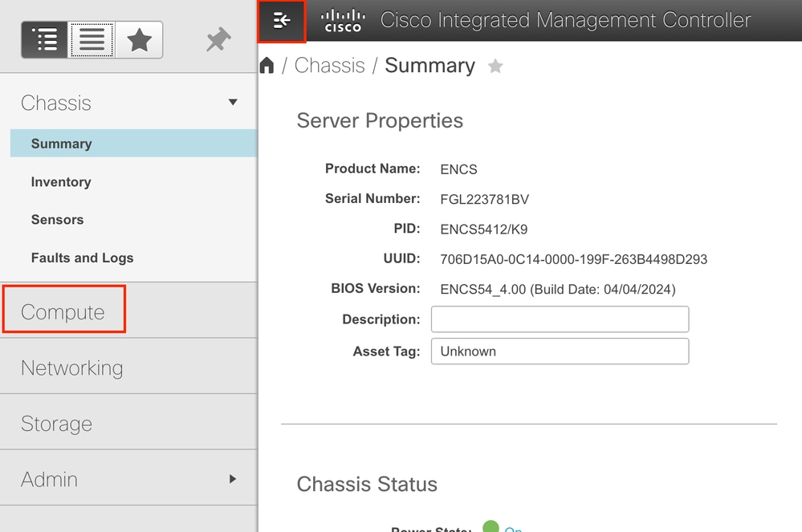Viewport: 802px width, 532px height.
Task: Go to home via breadcrumb house icon
Action: coord(267,66)
